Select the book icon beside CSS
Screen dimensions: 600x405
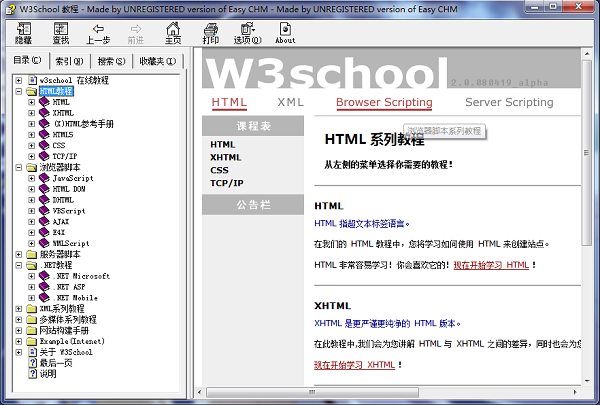(44, 145)
